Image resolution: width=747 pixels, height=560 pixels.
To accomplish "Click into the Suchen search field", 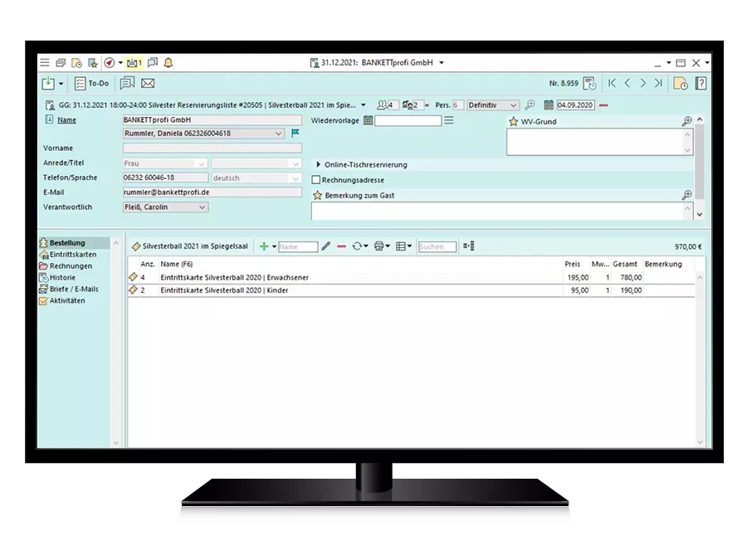I will pyautogui.click(x=437, y=246).
